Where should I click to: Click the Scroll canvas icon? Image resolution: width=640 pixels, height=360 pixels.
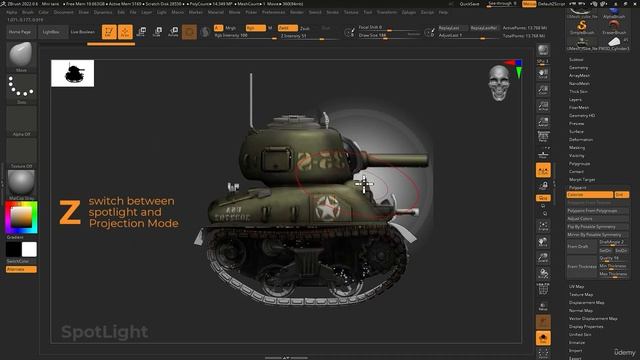(x=543, y=74)
